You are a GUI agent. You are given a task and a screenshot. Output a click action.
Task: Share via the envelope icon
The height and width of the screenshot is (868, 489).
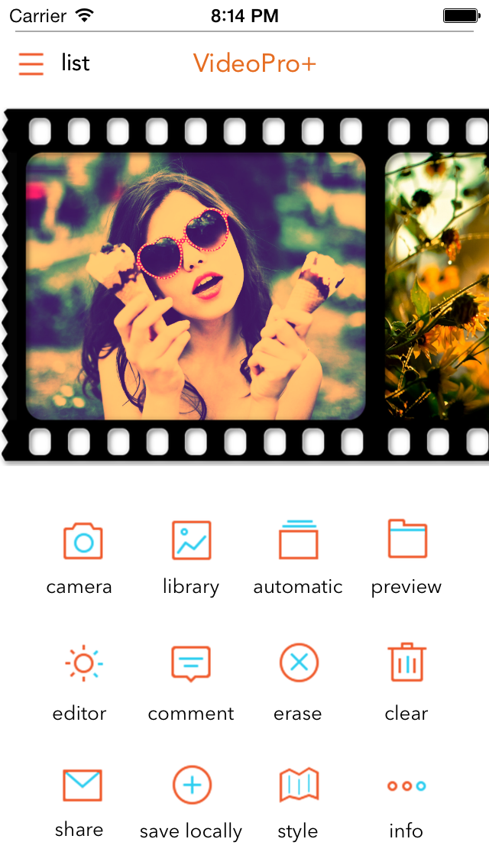click(x=83, y=785)
